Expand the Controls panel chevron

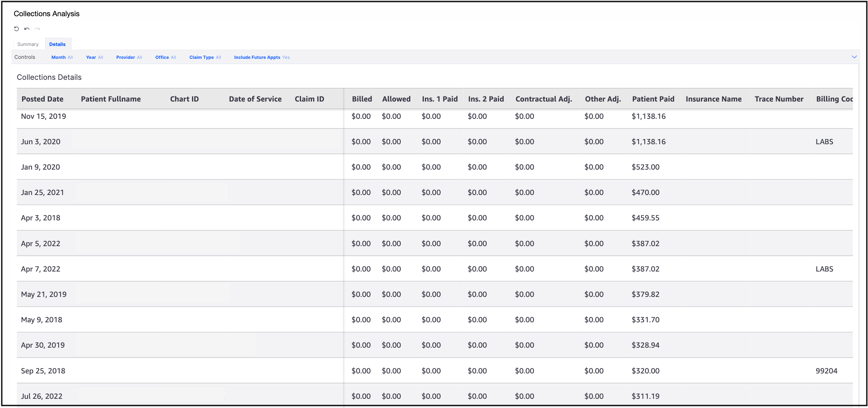[x=854, y=57]
